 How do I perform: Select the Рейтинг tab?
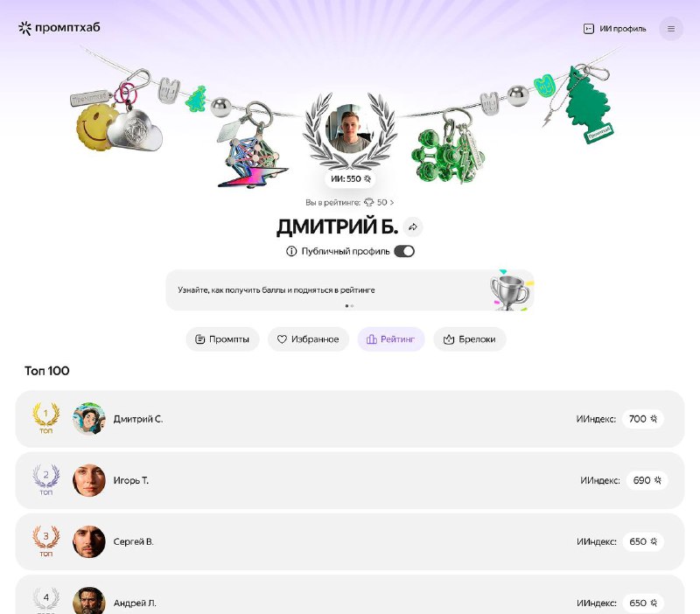coord(390,339)
